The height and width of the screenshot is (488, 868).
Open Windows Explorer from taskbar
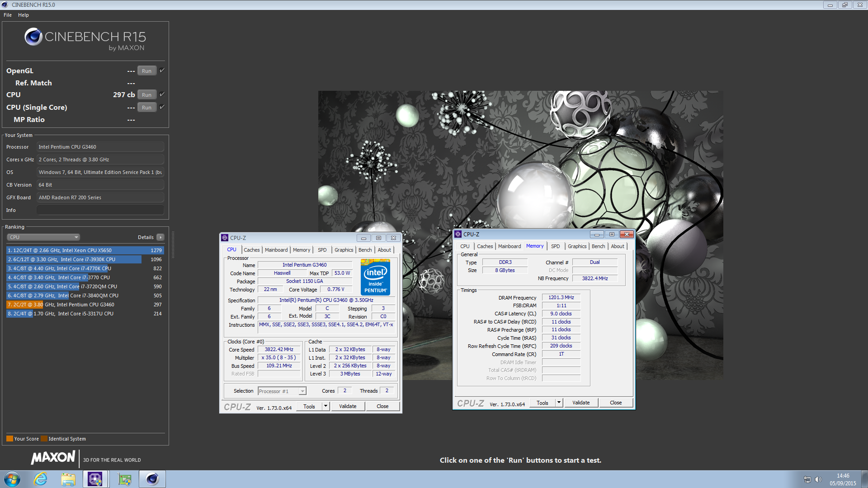(x=68, y=479)
